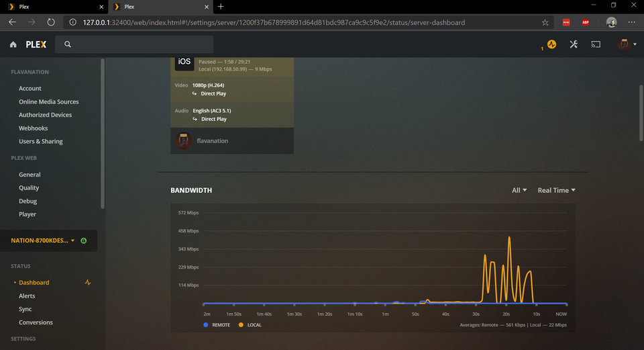Click the audio Direct Play arrow icon
This screenshot has height=350, width=644.
pyautogui.click(x=195, y=120)
